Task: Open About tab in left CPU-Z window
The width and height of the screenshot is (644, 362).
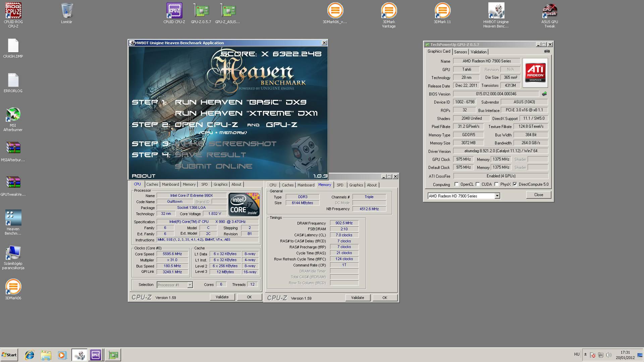Action: point(236,184)
